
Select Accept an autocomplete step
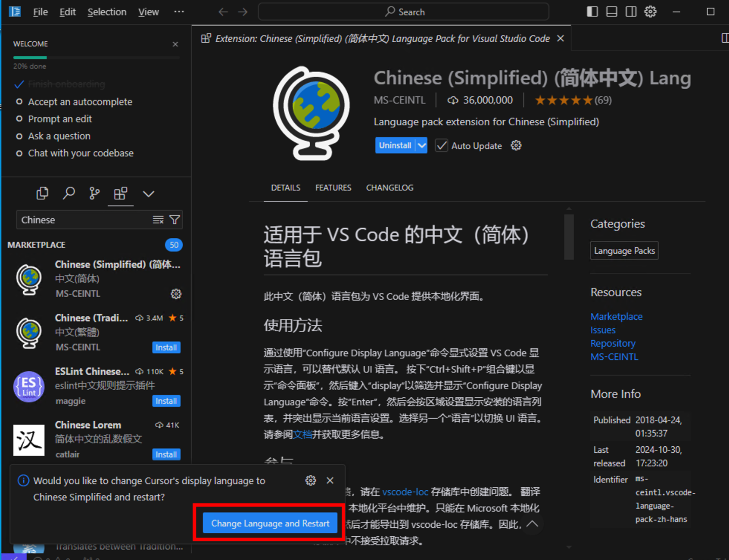pos(80,102)
